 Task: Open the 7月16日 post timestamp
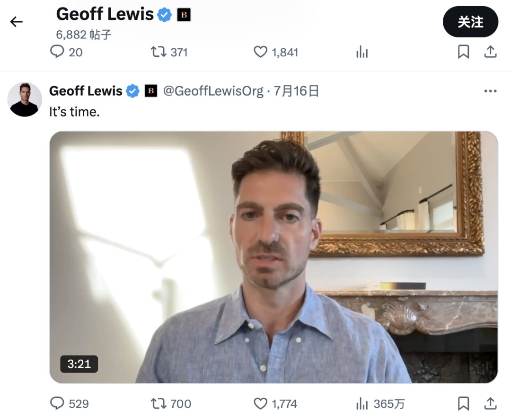tap(296, 91)
